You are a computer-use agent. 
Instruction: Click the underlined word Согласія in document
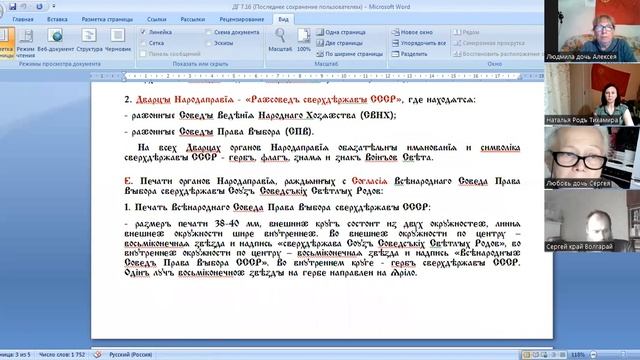(369, 181)
